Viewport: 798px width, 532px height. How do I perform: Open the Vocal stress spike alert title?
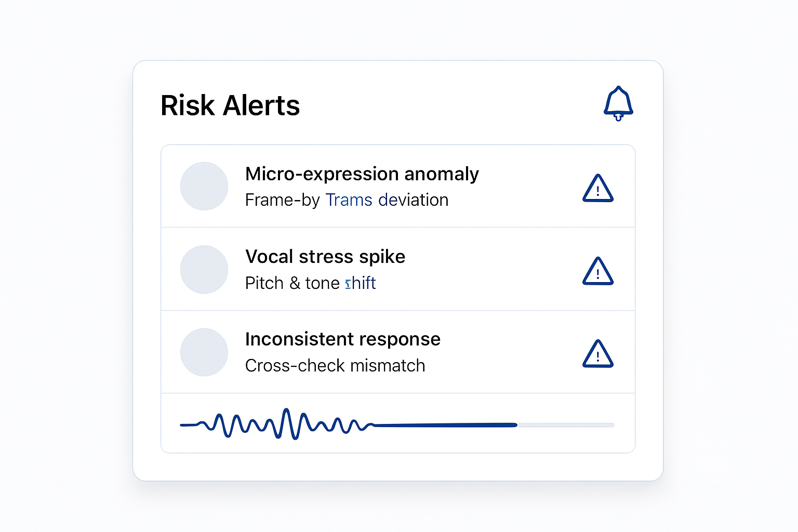pyautogui.click(x=325, y=257)
